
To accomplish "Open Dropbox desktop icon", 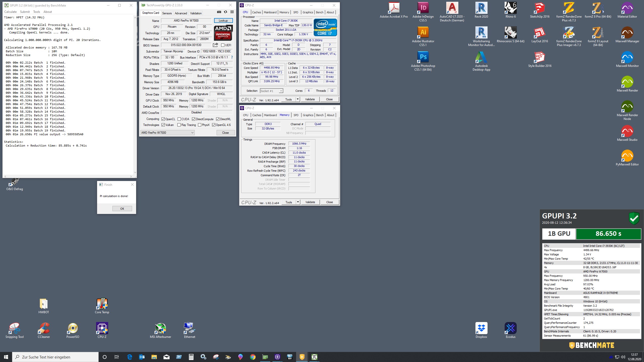I will [x=481, y=331].
